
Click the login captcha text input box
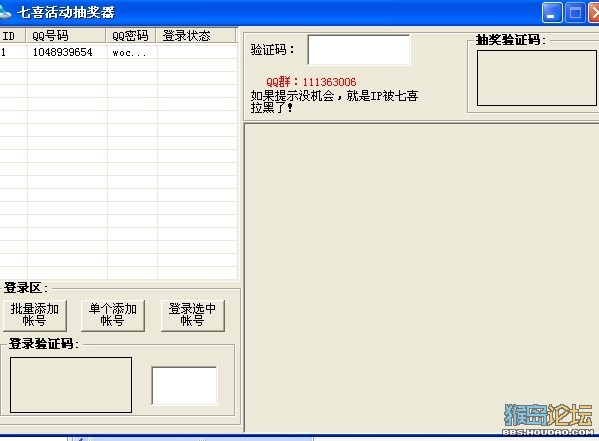point(185,386)
